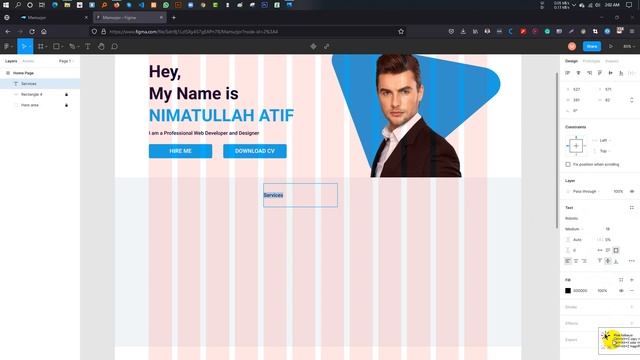Viewport: 640px width, 360px height.
Task: Enable Fix position when scrolling checkbox
Action: coord(568,164)
